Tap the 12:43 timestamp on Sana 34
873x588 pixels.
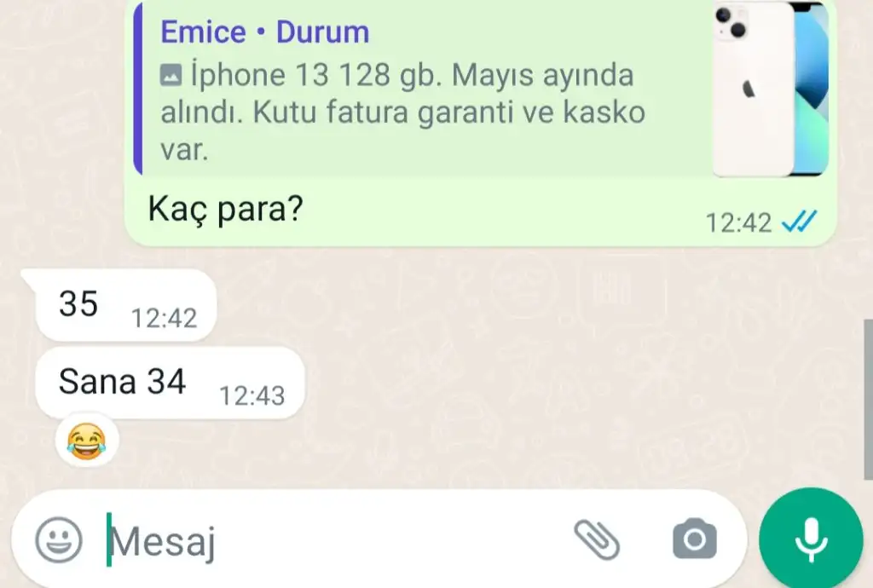(x=252, y=396)
